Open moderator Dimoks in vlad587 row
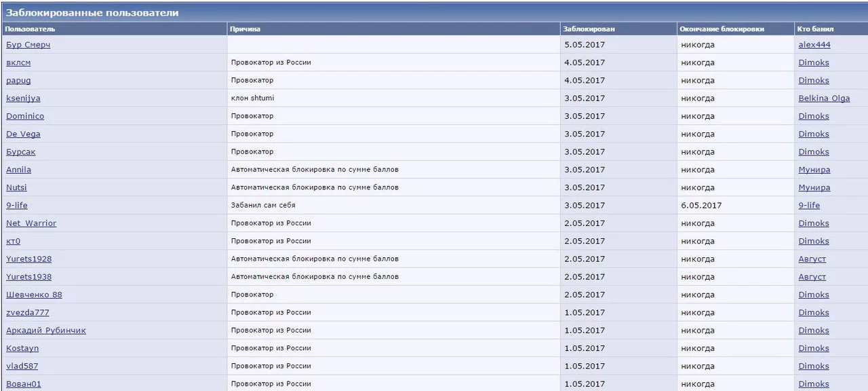Viewport: 868px width, 391px height. 814,366
